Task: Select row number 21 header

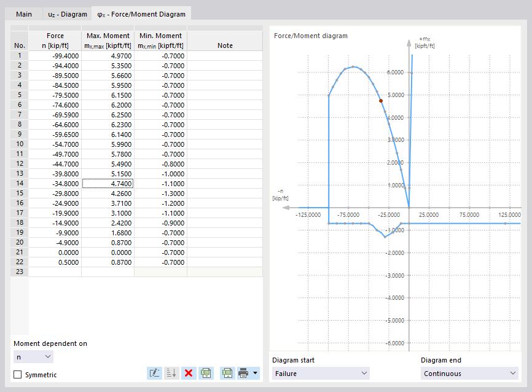Action: 20,253
